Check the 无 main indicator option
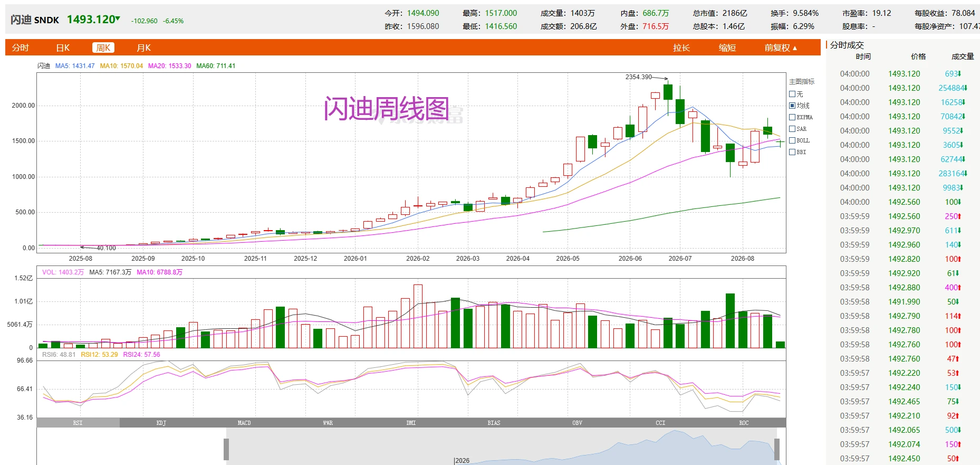The image size is (980, 465). (792, 94)
